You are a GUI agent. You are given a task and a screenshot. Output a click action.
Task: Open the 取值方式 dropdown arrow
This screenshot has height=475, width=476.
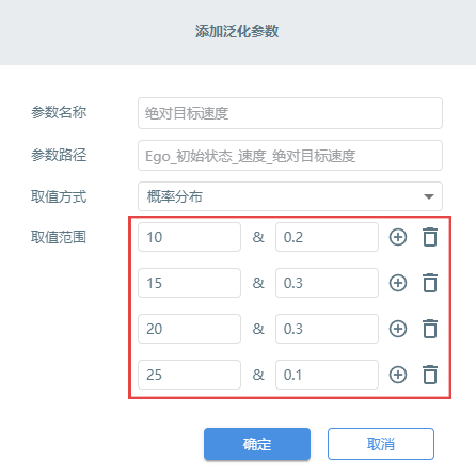pos(429,197)
